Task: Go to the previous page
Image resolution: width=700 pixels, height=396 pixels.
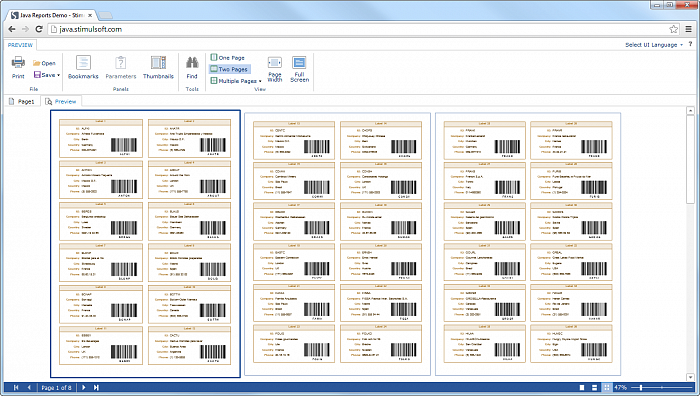Action: tap(29, 388)
